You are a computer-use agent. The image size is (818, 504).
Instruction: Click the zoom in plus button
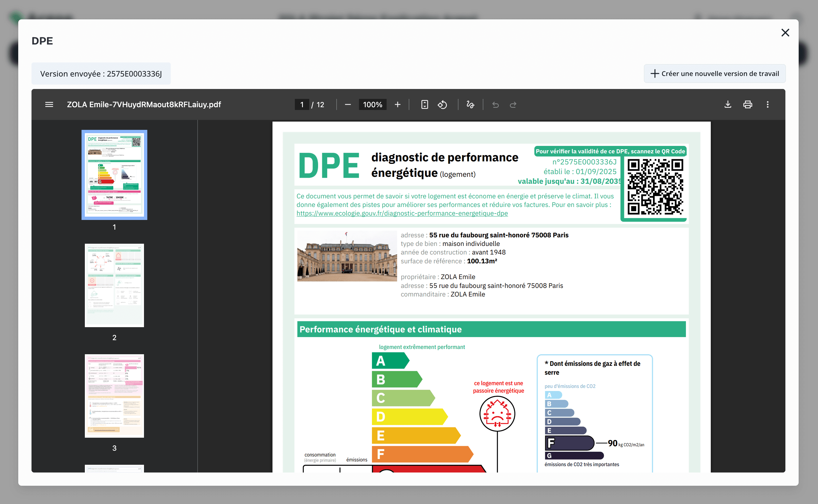pyautogui.click(x=397, y=105)
